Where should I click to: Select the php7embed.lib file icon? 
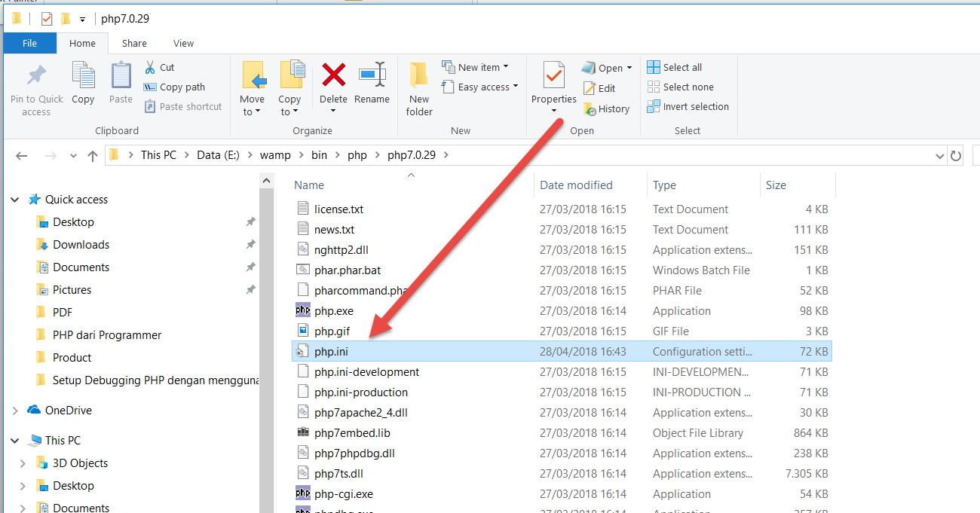[x=303, y=432]
